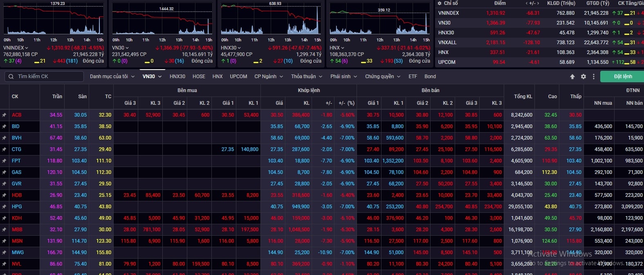Click the pin icon next to GVR

pos(4,184)
